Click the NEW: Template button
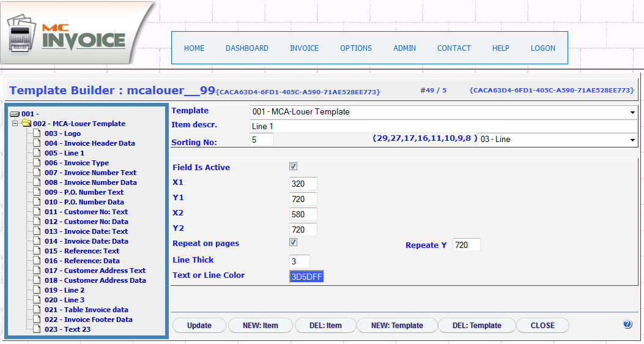 click(397, 326)
